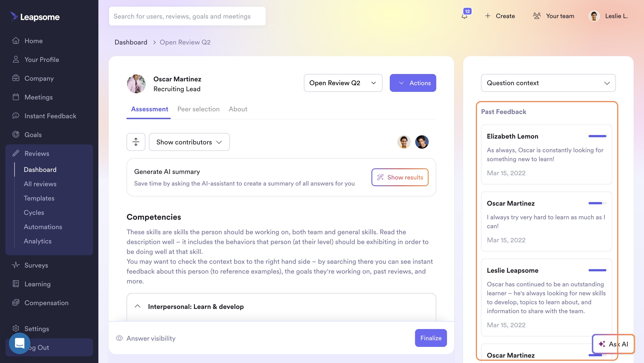
Task: Open Reviews Dashboard in sidebar
Action: [40, 169]
